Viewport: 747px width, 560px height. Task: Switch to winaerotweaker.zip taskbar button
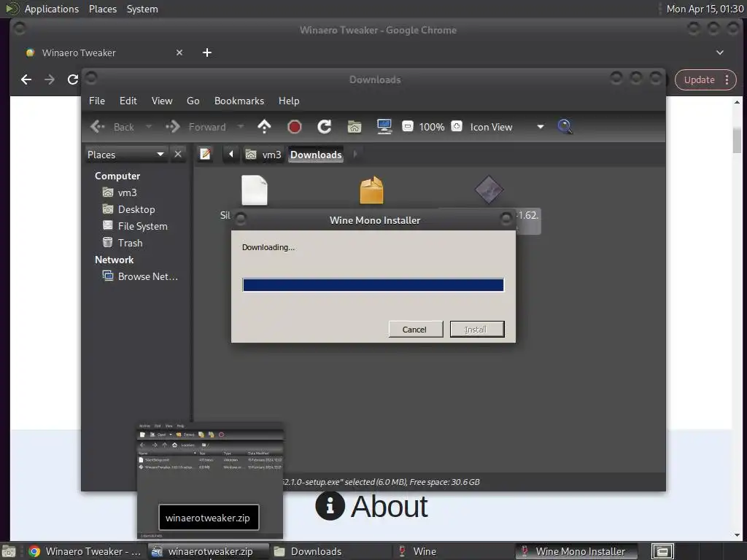(x=208, y=551)
